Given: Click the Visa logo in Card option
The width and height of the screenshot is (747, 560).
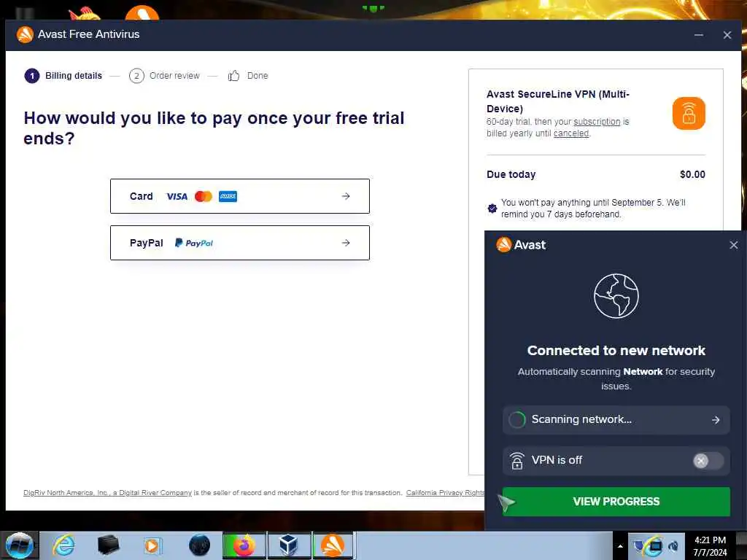Looking at the screenshot, I should pyautogui.click(x=177, y=197).
